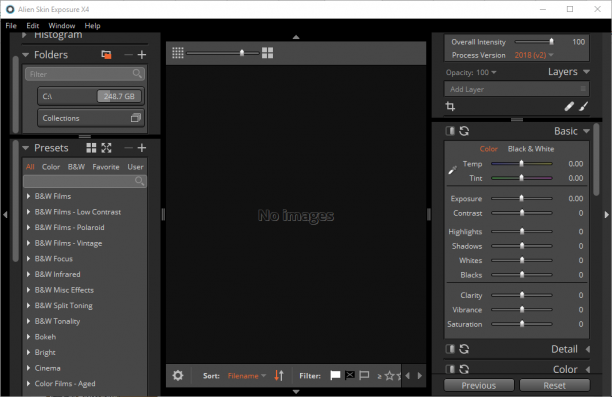Filter by rejected flag

(350, 376)
